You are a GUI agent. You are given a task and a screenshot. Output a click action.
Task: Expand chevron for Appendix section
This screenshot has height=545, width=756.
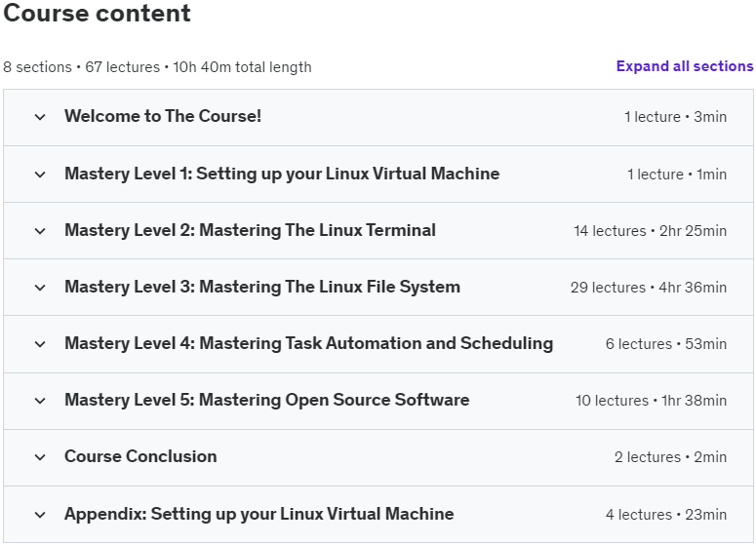click(x=40, y=515)
